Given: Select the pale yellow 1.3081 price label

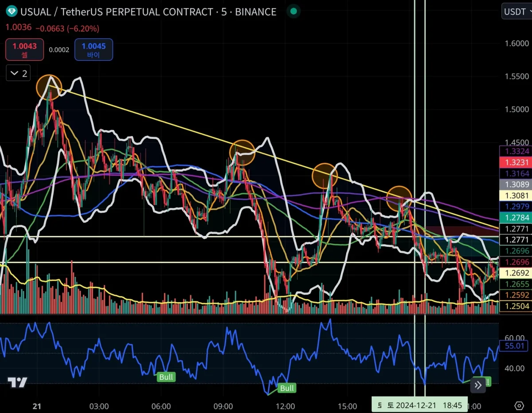Looking at the screenshot, I should point(516,195).
